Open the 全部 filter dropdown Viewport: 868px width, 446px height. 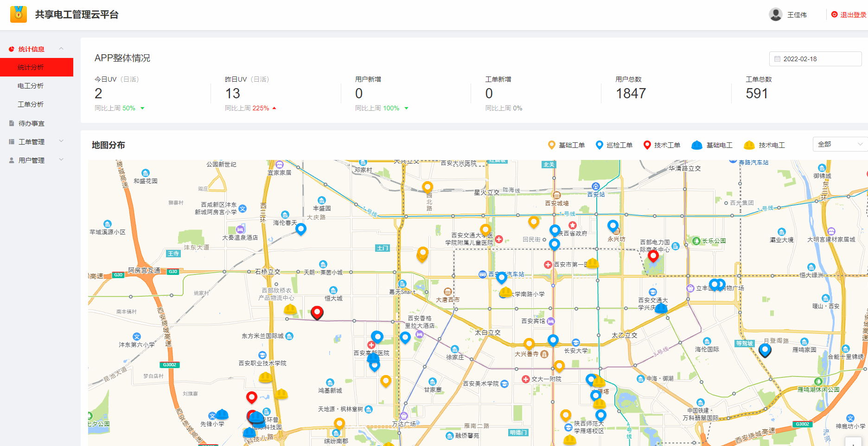[x=840, y=144]
